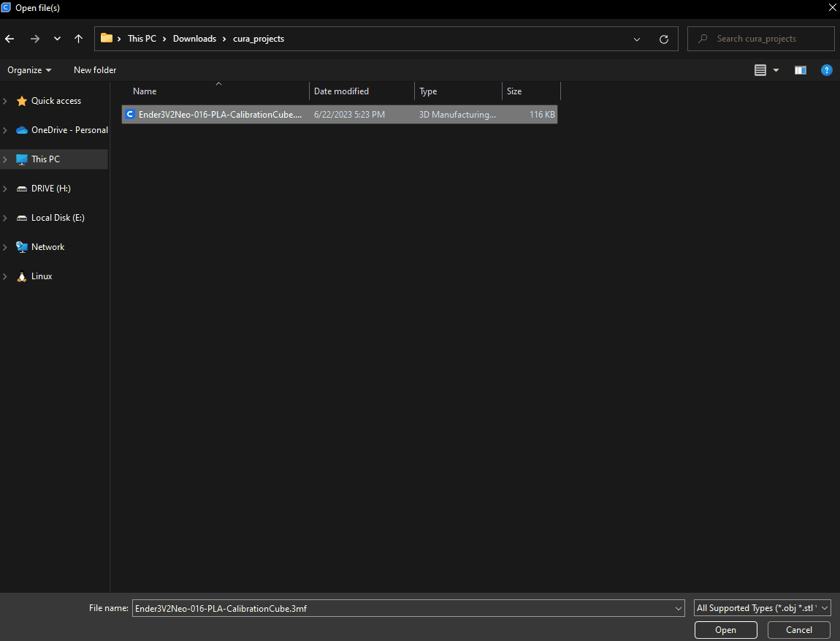Sort files by the Size column
Image resolution: width=840 pixels, height=641 pixels.
532,91
